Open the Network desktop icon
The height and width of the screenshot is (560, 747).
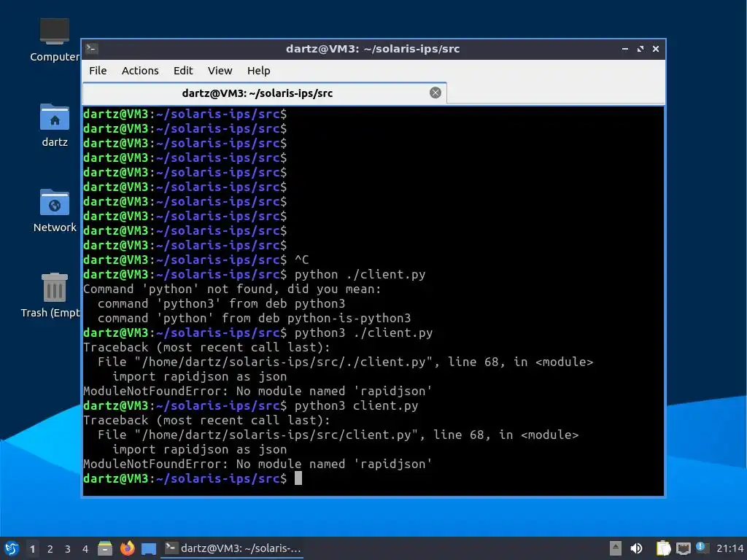(54, 211)
